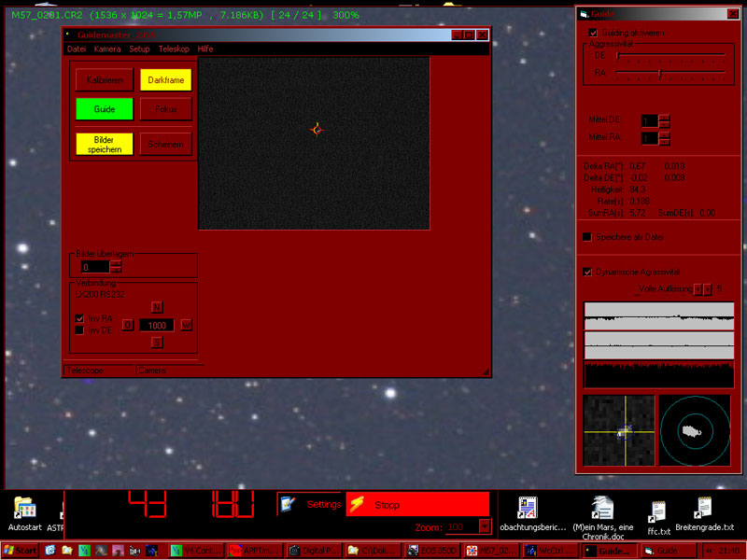Open Breitengrade.txt on the desktop
This screenshot has width=747, height=560.
[704, 509]
